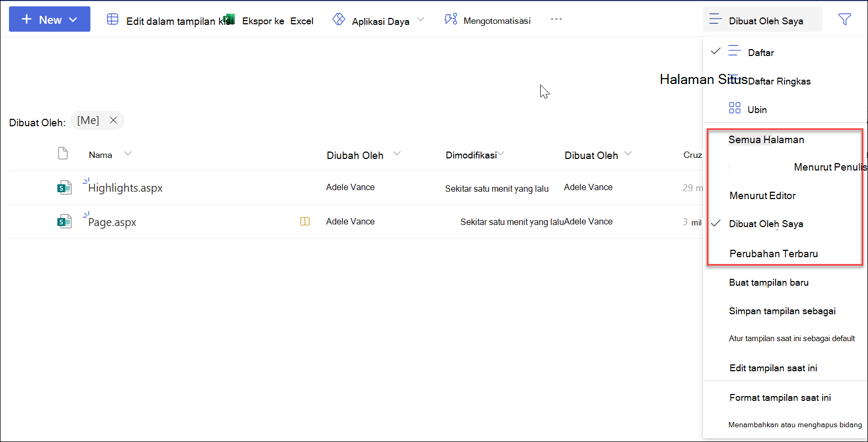868x442 pixels.
Task: Click the Mengotomatisasi flow icon
Action: tap(451, 20)
